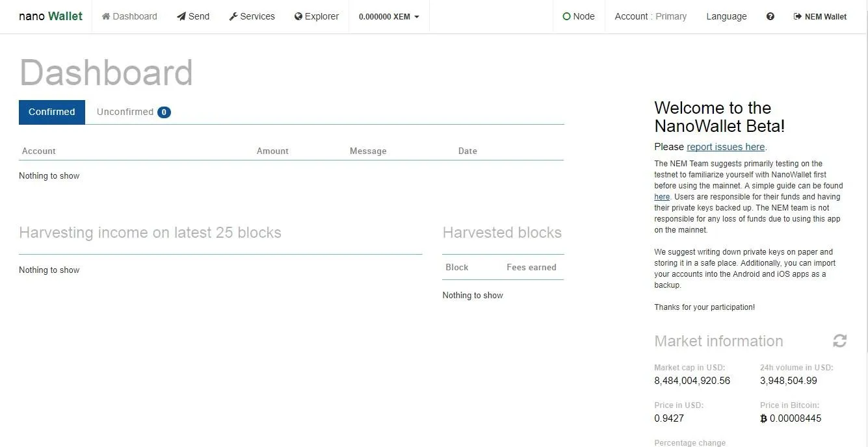
Task: Click the Fees earned column header
Action: pyautogui.click(x=531, y=267)
